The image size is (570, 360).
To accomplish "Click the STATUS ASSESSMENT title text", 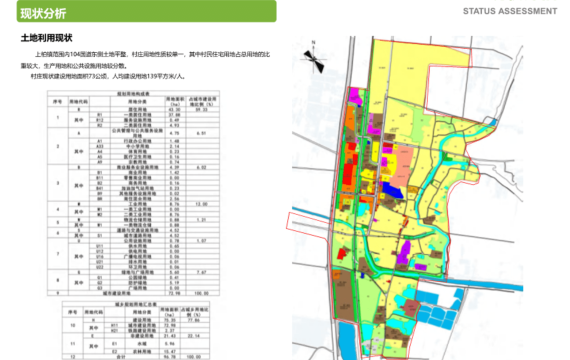I will coord(510,11).
